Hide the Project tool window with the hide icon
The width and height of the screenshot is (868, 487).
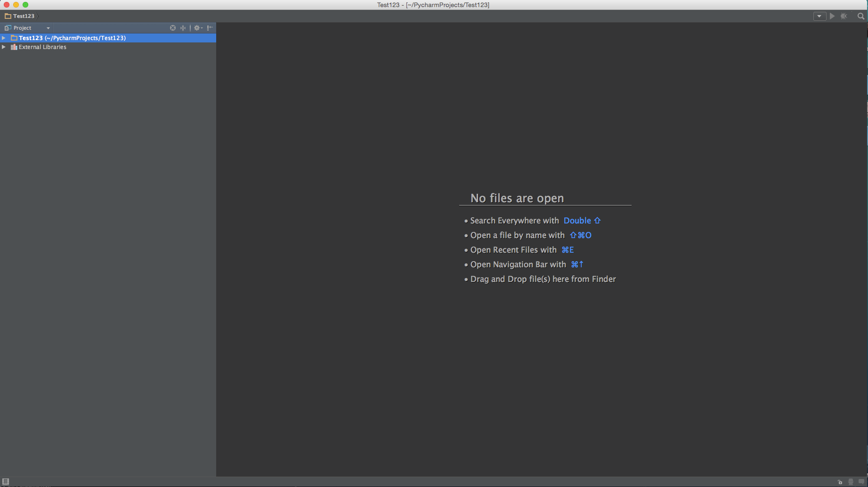(x=210, y=28)
